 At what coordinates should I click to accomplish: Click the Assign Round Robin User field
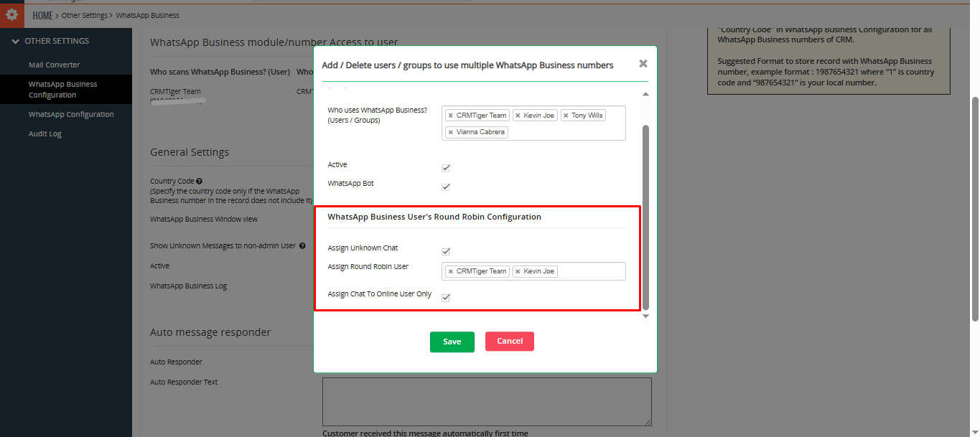533,271
